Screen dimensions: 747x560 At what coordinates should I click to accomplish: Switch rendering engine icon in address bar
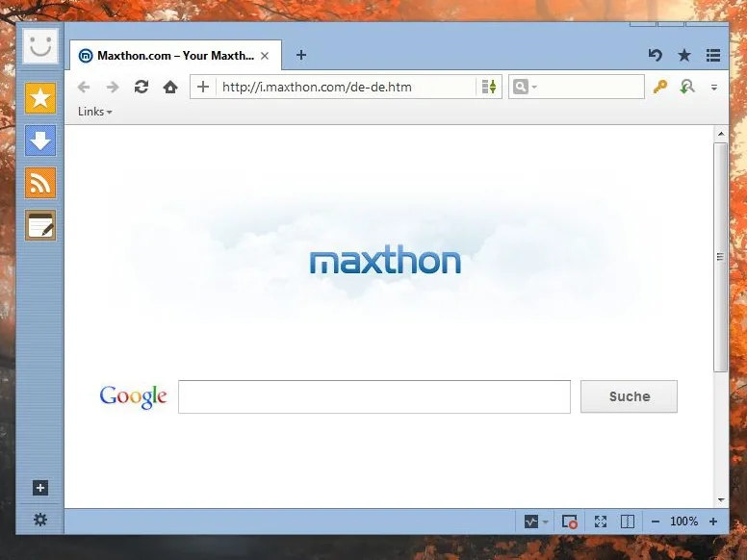[x=489, y=87]
